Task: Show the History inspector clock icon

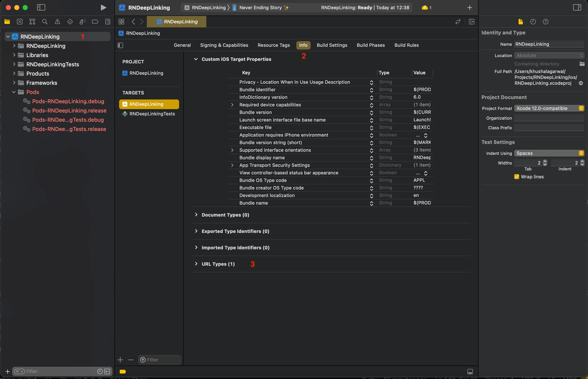Action: [533, 22]
